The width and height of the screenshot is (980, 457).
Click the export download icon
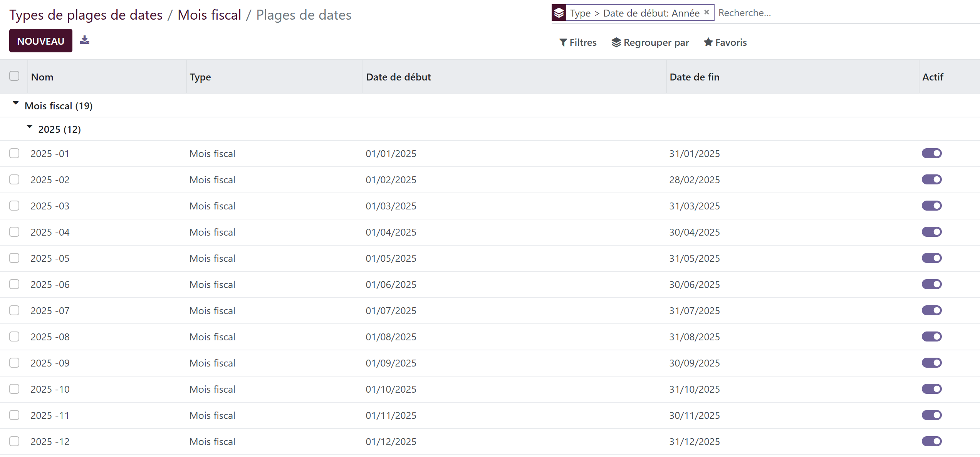pos(85,40)
